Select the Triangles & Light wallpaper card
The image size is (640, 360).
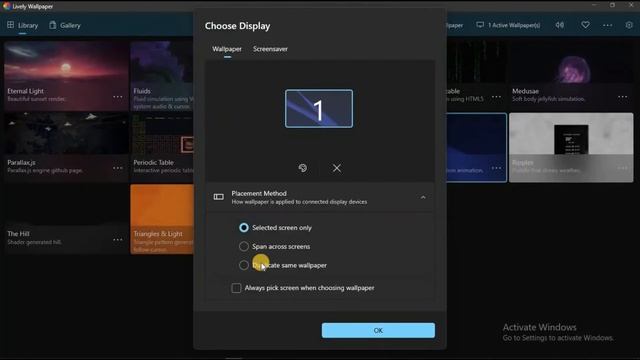coord(162,219)
